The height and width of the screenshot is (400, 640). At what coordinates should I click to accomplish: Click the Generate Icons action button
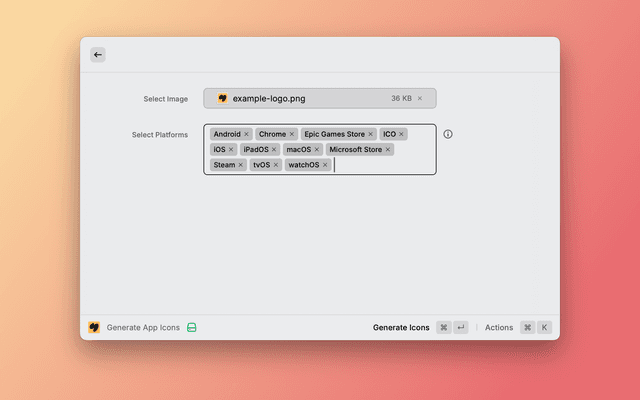tap(401, 327)
